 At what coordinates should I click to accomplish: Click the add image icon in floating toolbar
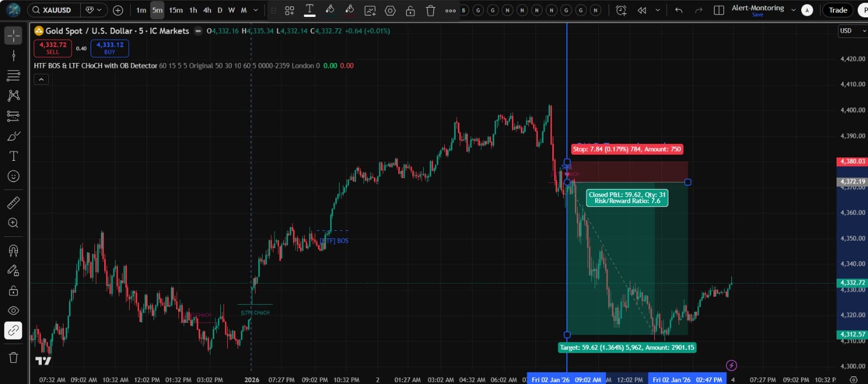370,10
